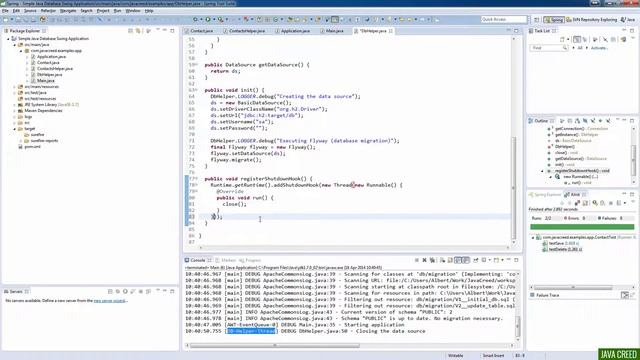Screen dimensions: 640x360
Task: Click the Console horizontal scrollbar
Action: [x=275, y=345]
